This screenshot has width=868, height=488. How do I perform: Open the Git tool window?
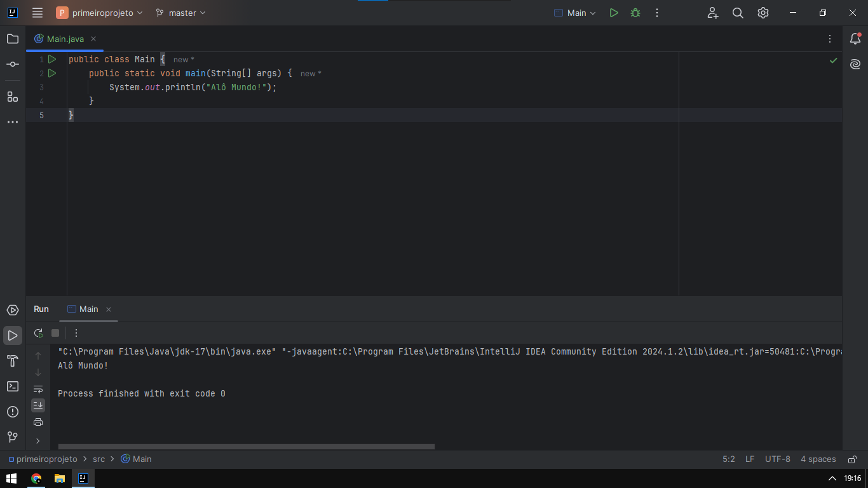(13, 437)
